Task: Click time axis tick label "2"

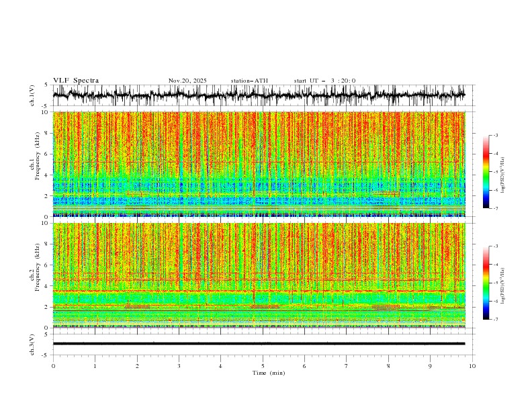Action: click(x=137, y=366)
